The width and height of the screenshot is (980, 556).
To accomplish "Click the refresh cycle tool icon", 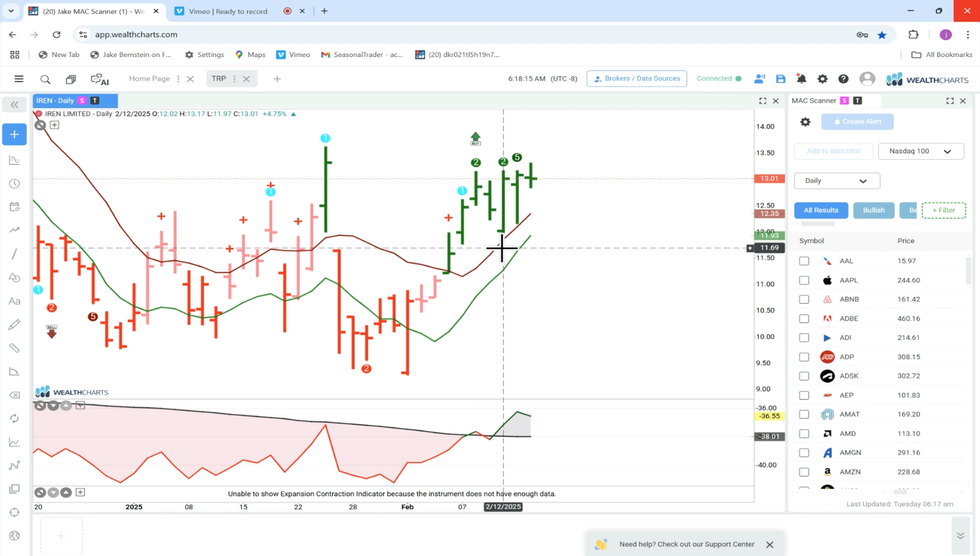I will click(x=15, y=419).
